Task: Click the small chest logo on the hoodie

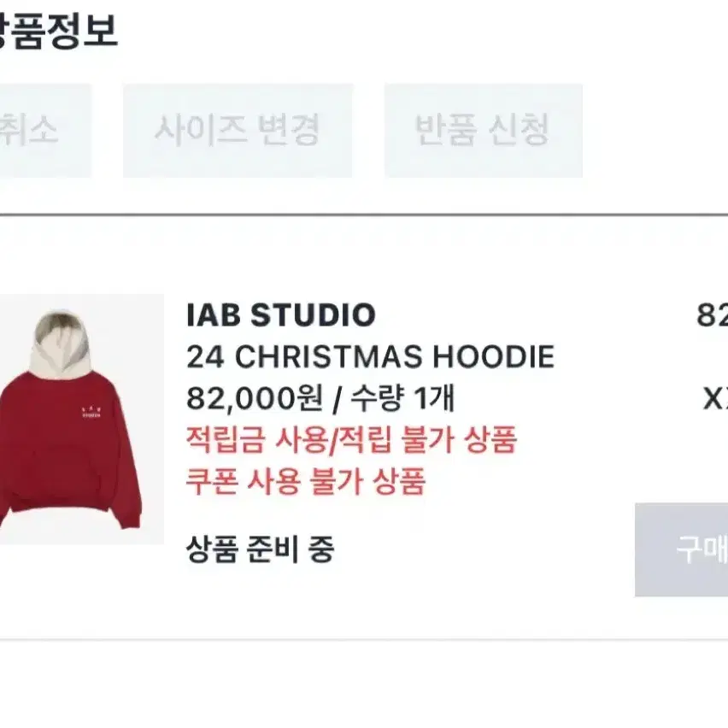Action: click(x=91, y=413)
